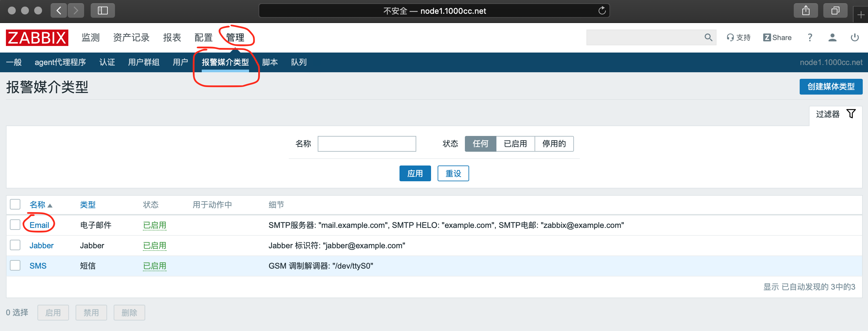This screenshot has height=331, width=868.
Task: Open the 配置 top menu
Action: pyautogui.click(x=203, y=37)
